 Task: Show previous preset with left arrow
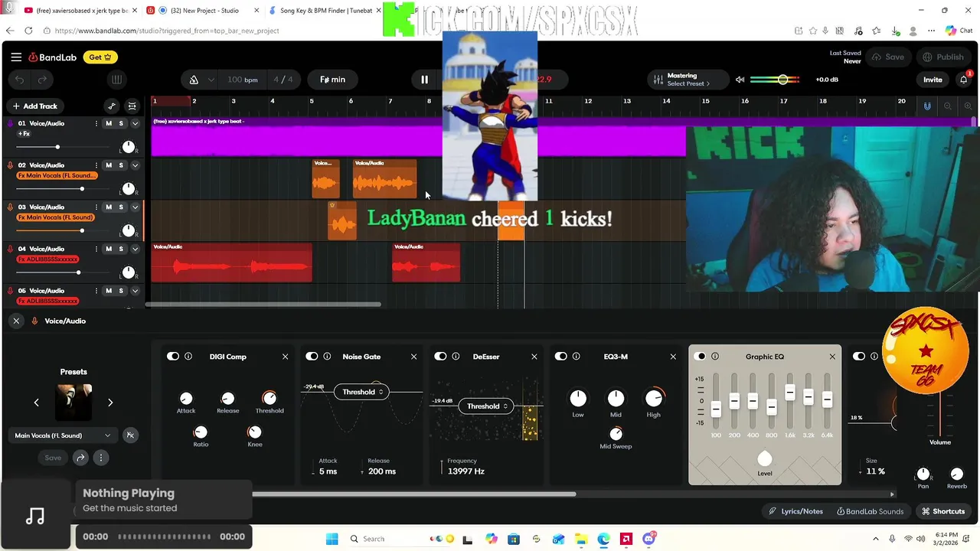pyautogui.click(x=36, y=403)
